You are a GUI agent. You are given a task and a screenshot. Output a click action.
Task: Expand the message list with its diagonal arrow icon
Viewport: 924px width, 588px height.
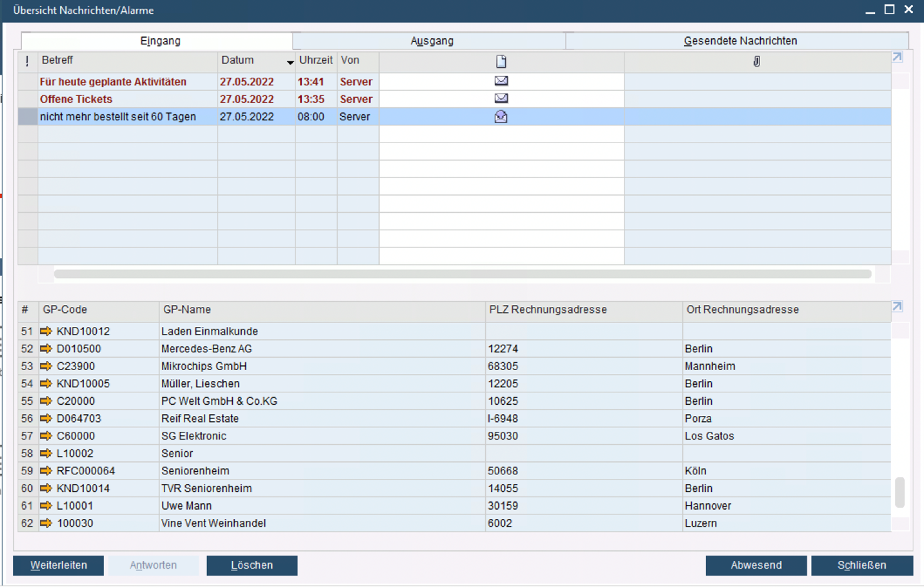click(897, 56)
